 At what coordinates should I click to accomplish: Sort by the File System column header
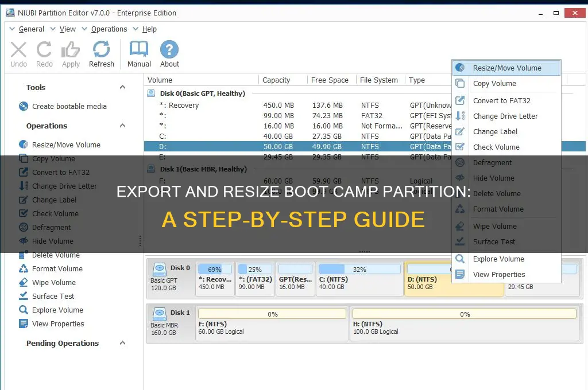(380, 80)
